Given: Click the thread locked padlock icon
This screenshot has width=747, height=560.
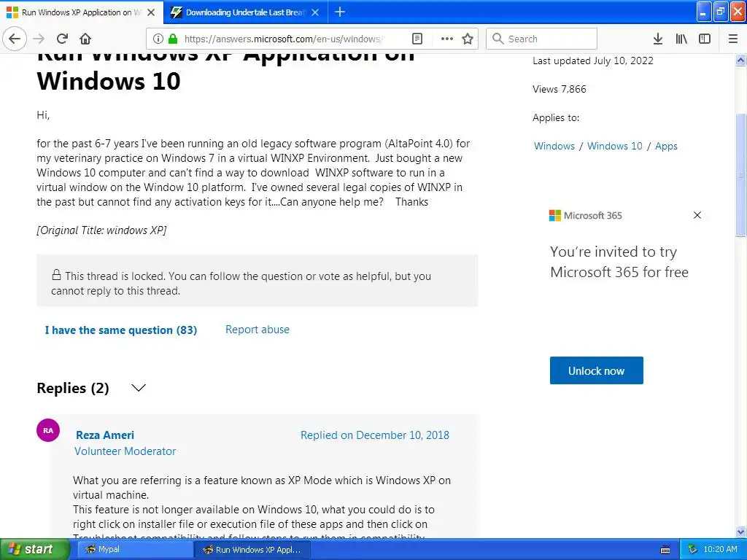Looking at the screenshot, I should tap(56, 275).
